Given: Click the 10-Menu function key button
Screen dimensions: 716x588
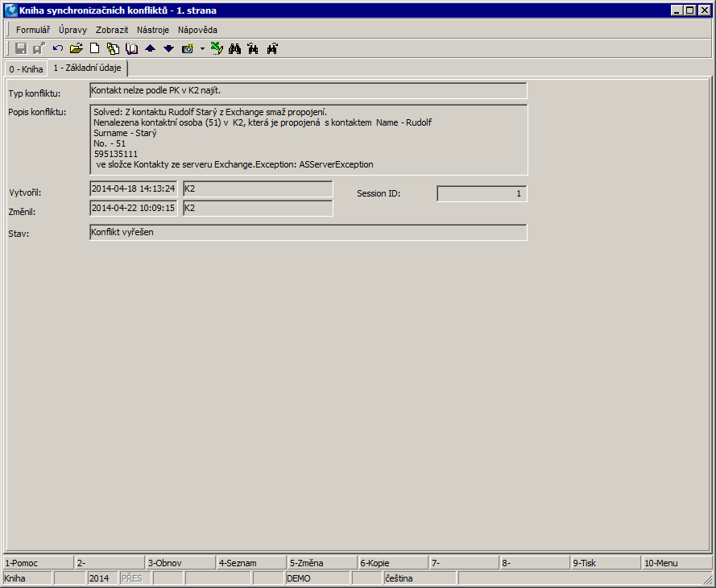Looking at the screenshot, I should pyautogui.click(x=677, y=563).
